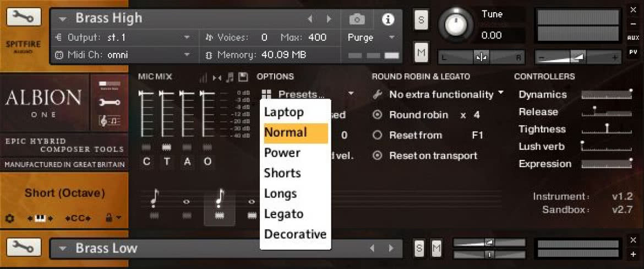This screenshot has width=644, height=269.
Task: Adjust the Tightness controller slider
Action: 607,129
